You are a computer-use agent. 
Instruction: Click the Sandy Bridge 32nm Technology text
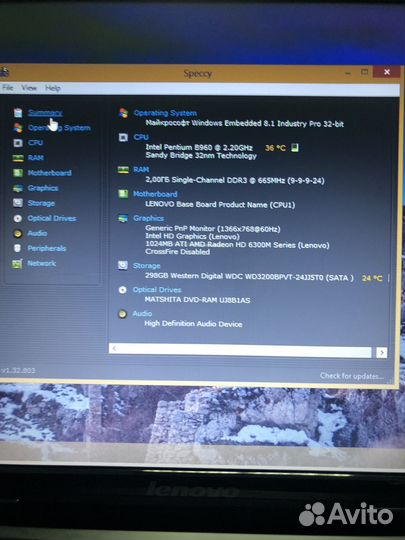[x=201, y=156]
